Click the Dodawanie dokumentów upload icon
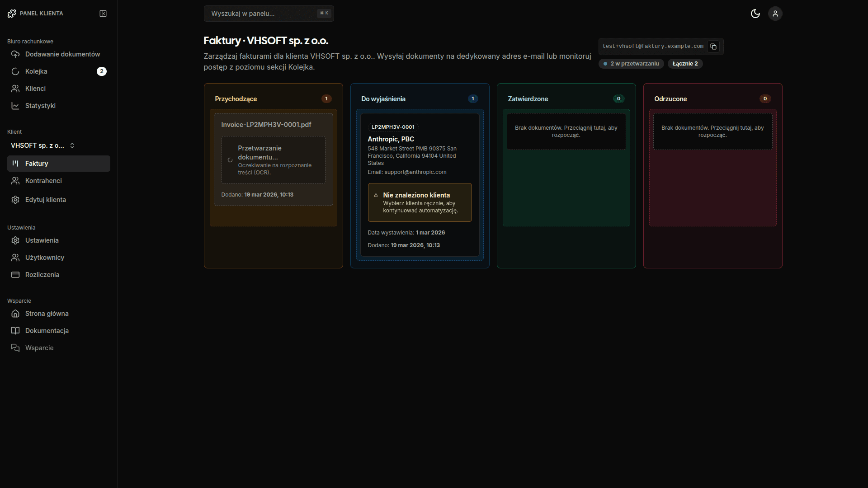The width and height of the screenshot is (868, 488). click(x=15, y=54)
